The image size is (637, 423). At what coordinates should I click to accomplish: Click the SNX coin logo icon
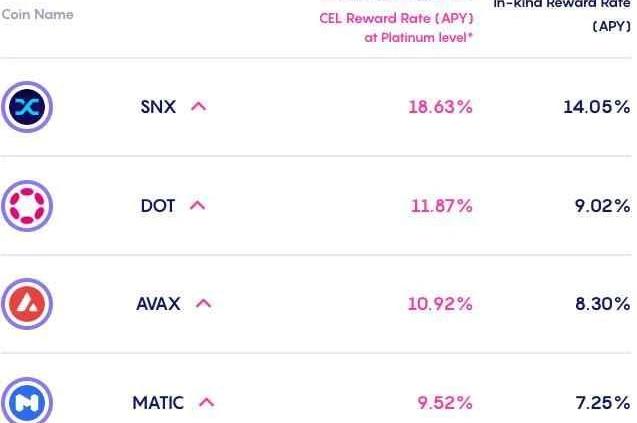[x=27, y=107]
